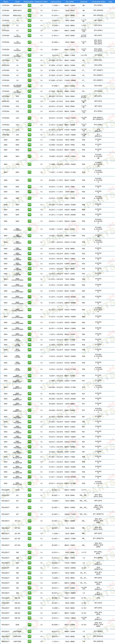This screenshot has width=115, height=644.
Task: Click fuel icon for Citroen Berlingo 88kW/120KM
Action: (29, 5)
